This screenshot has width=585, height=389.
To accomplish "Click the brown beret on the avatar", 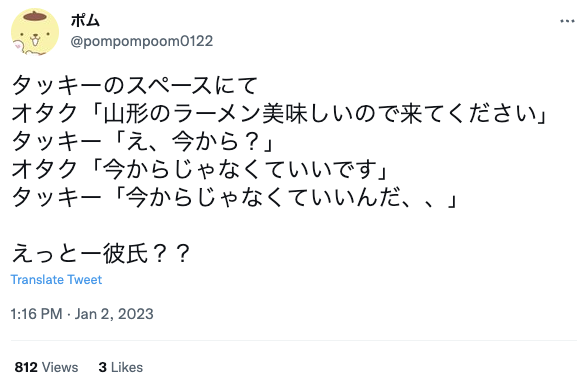I will coord(35,15).
